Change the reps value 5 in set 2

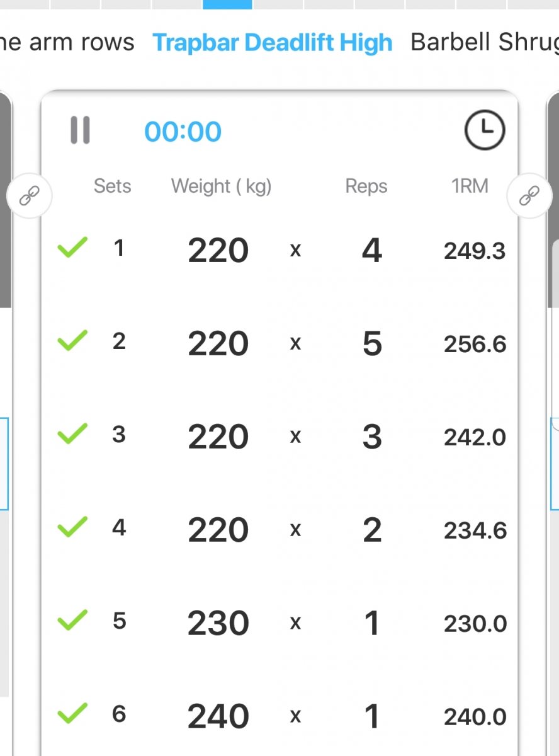click(x=372, y=343)
